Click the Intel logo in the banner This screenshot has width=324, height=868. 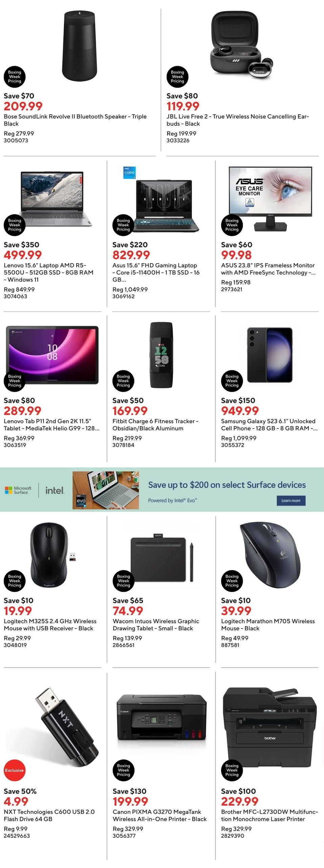[x=55, y=490]
